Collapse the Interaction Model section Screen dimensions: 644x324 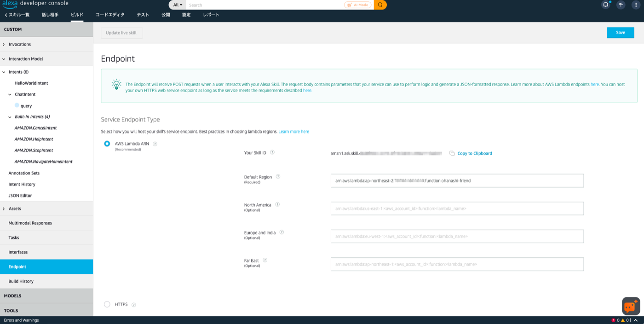click(x=46, y=59)
